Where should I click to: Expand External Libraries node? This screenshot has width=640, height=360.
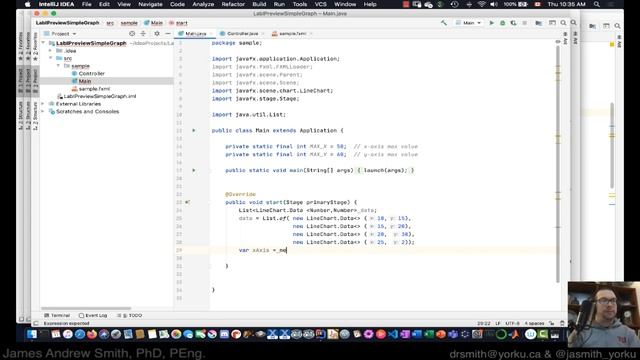pyautogui.click(x=43, y=104)
